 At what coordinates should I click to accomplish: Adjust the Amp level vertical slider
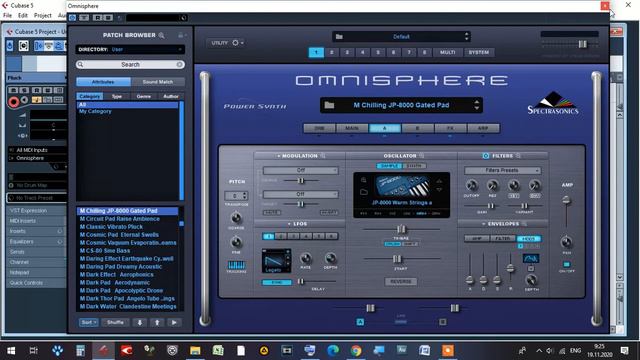point(566,200)
